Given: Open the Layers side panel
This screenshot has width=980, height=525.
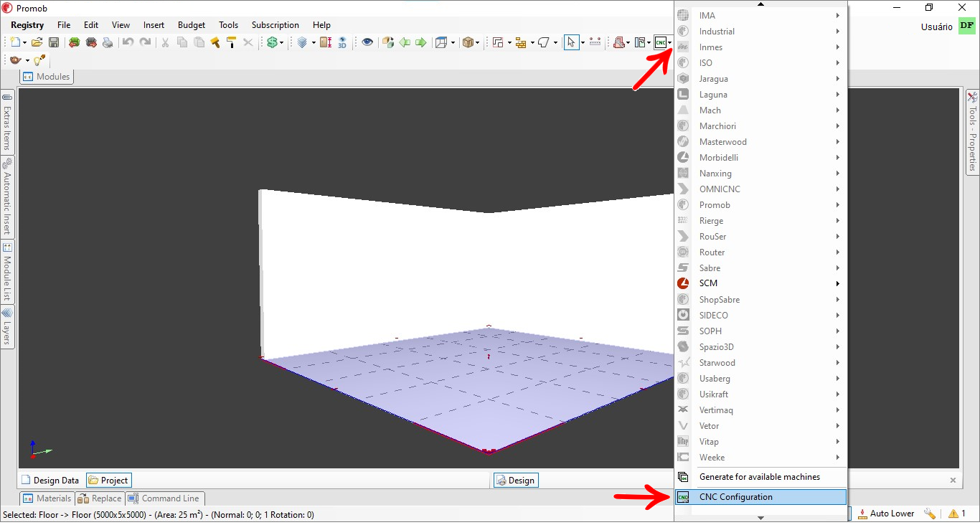Looking at the screenshot, I should [x=7, y=327].
